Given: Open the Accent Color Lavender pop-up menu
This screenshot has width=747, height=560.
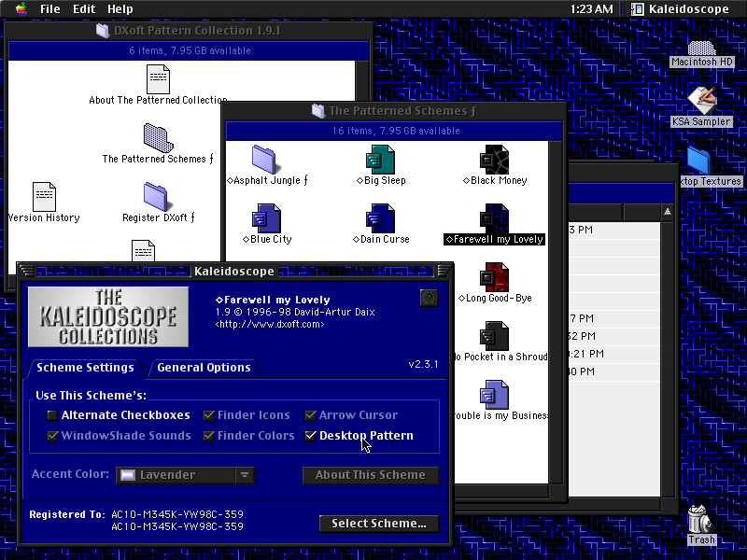Looking at the screenshot, I should pos(185,475).
